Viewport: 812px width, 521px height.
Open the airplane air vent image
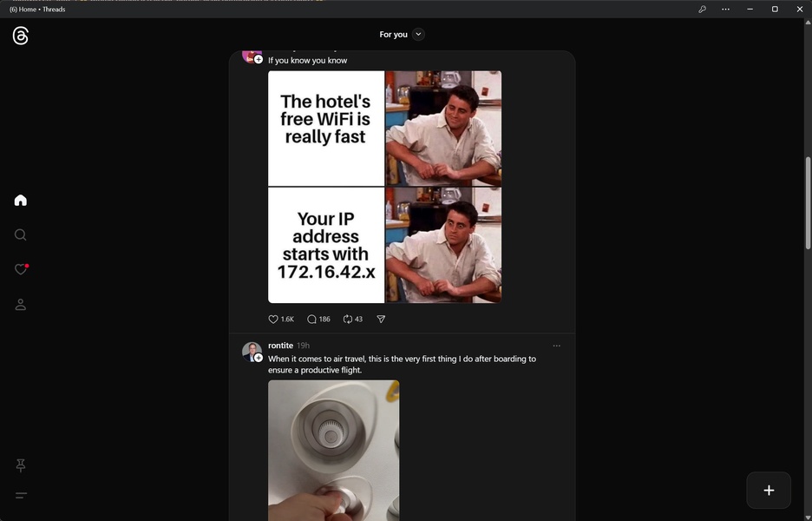[333, 450]
